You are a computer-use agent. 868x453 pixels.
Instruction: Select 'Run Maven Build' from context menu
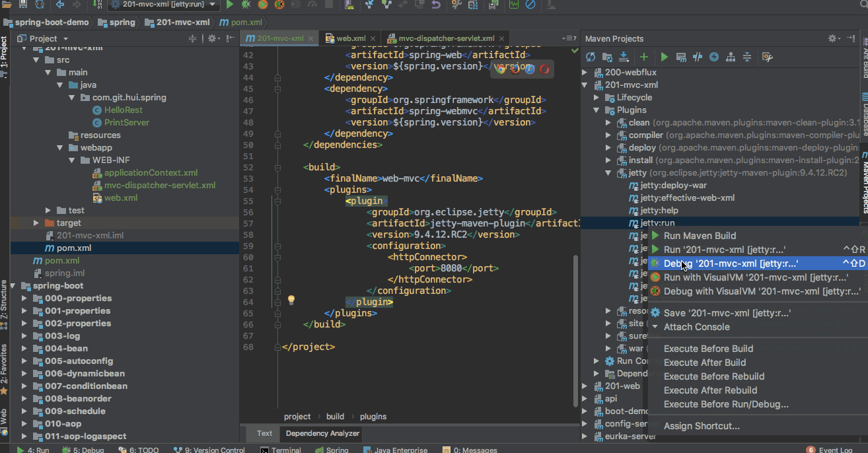pyautogui.click(x=700, y=236)
